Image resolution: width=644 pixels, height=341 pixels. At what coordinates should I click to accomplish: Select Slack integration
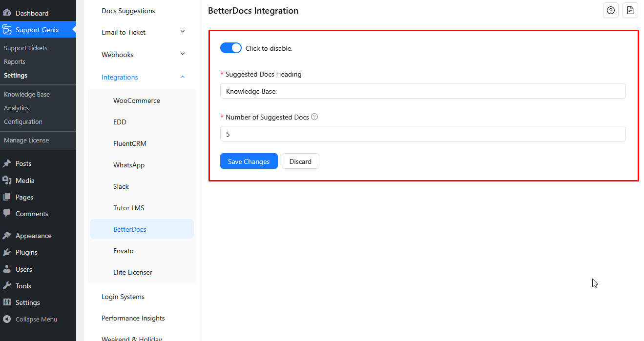coord(121,186)
